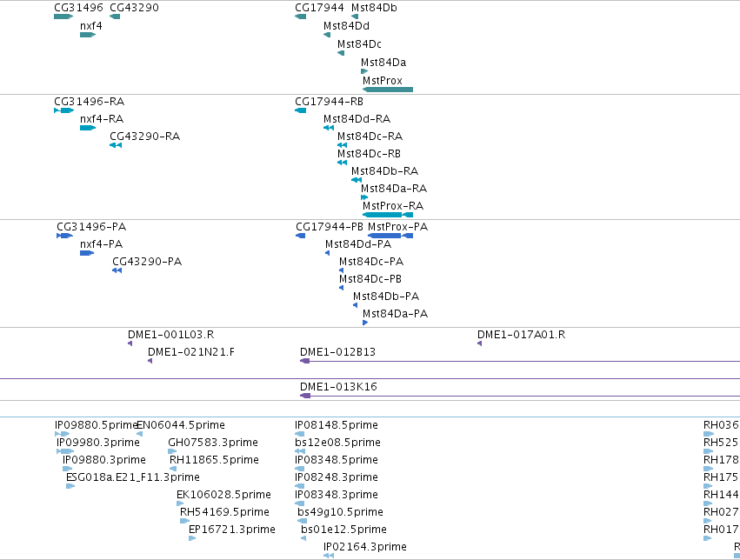Select the Mst84Dc-PB protein glyph
The width and height of the screenshot is (740, 560).
point(341,288)
